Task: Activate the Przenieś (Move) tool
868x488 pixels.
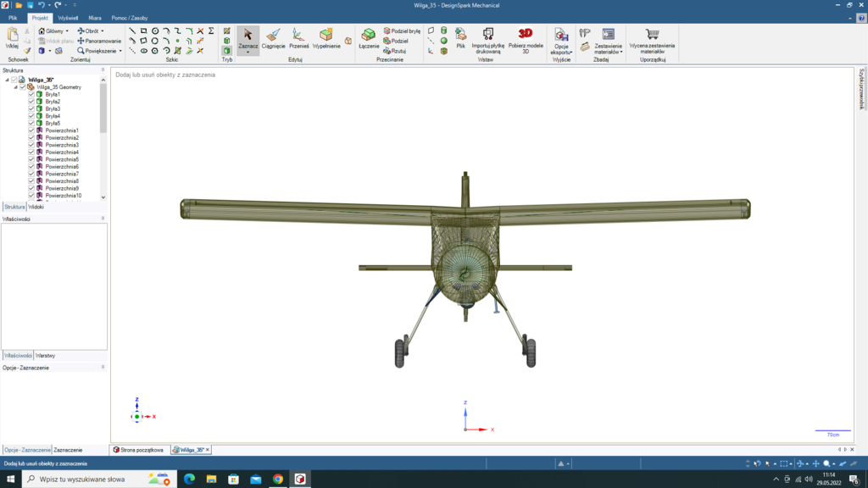Action: [298, 37]
